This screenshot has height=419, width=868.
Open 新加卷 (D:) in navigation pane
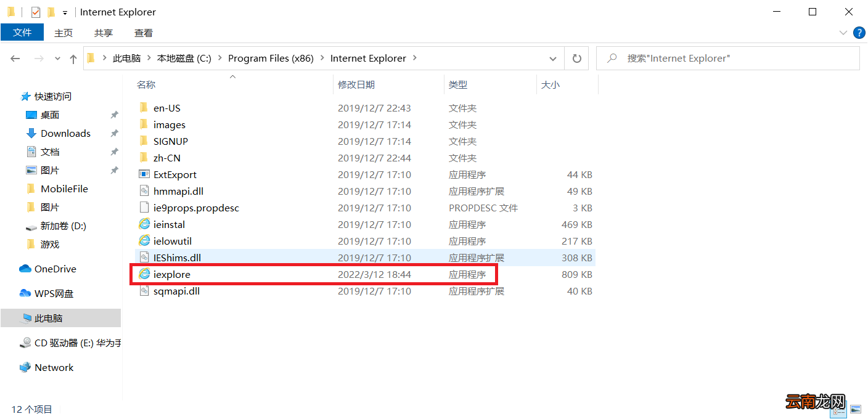pyautogui.click(x=63, y=226)
